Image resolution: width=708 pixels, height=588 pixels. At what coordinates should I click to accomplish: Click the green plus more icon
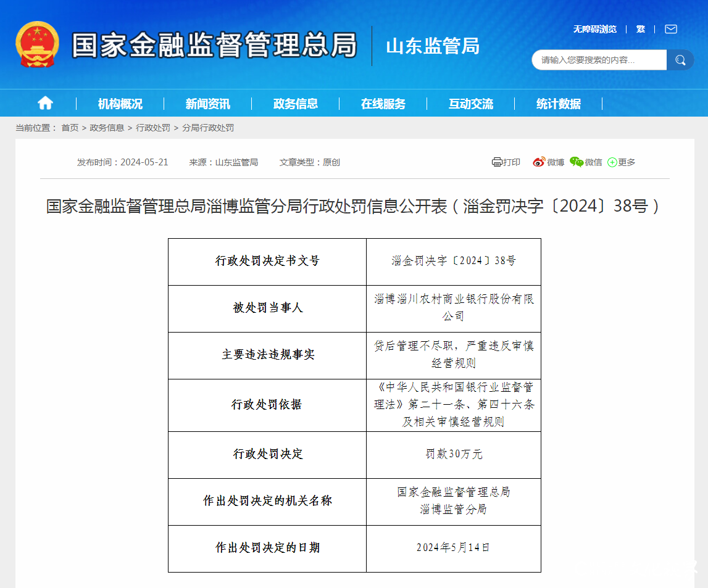pyautogui.click(x=612, y=162)
